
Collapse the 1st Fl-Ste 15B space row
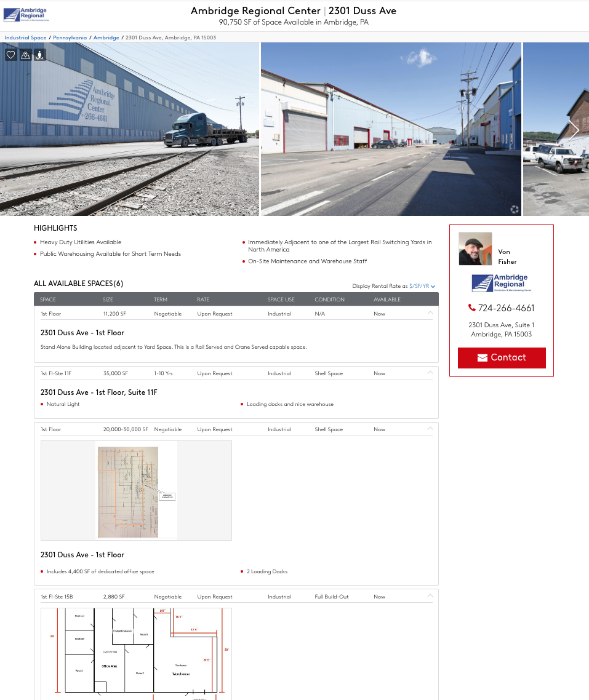pyautogui.click(x=430, y=596)
